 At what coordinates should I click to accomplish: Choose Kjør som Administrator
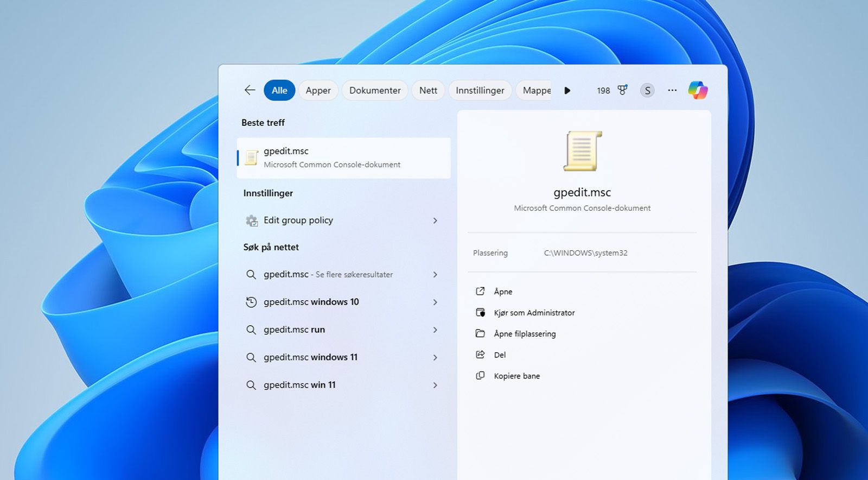coord(534,313)
